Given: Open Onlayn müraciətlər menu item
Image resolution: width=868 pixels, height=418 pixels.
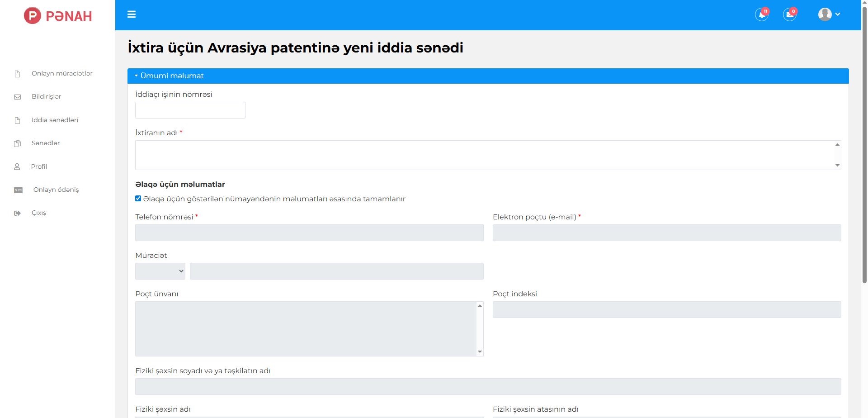Looking at the screenshot, I should [62, 73].
